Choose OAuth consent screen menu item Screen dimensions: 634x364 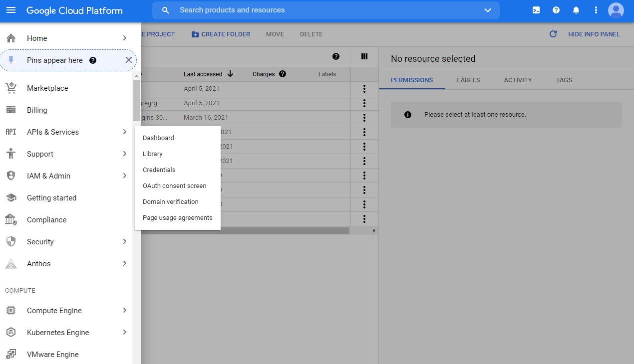coord(174,186)
